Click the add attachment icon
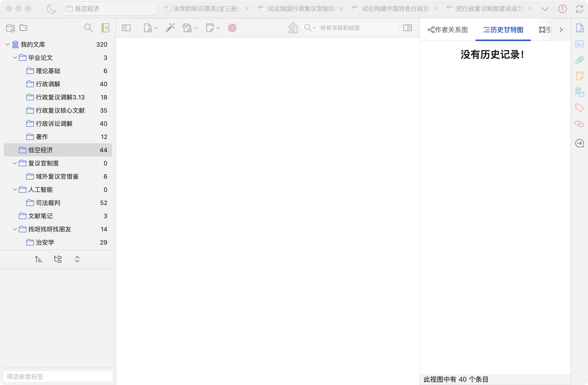This screenshot has height=385, width=588. [187, 28]
